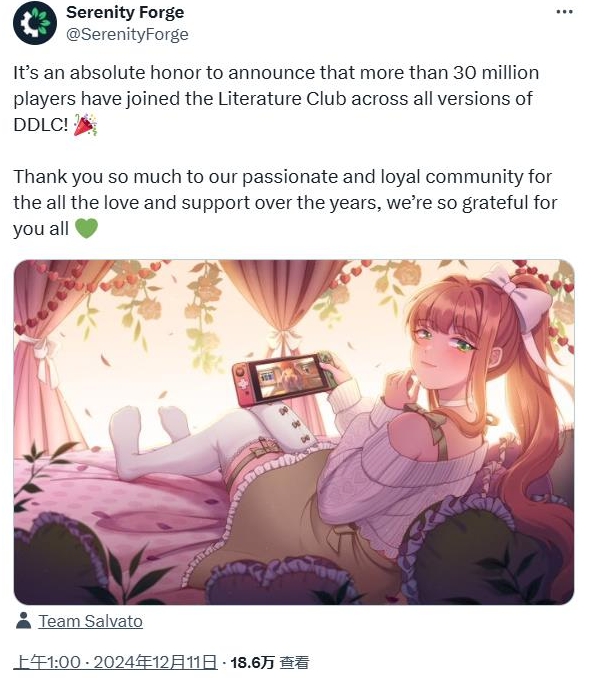Visit the @SerenityForge handle link
This screenshot has width=591, height=678.
point(127,34)
